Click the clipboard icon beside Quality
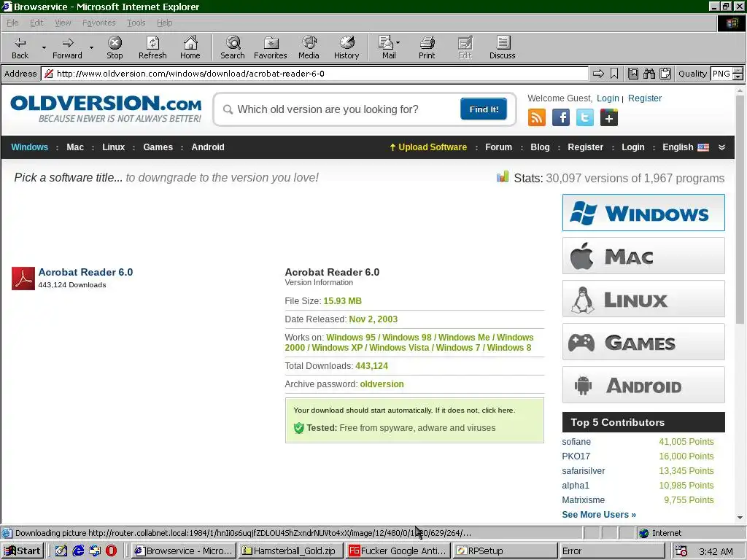Screen dimensions: 747x560 665,74
